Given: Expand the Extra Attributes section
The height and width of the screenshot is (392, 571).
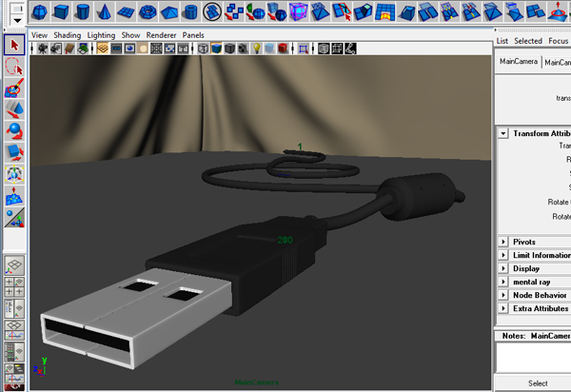Looking at the screenshot, I should (503, 308).
